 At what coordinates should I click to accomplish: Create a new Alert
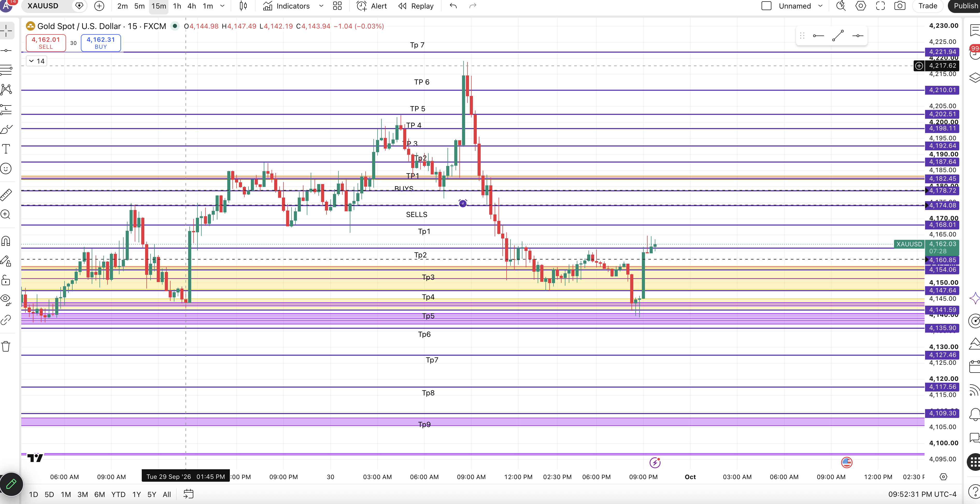click(372, 6)
